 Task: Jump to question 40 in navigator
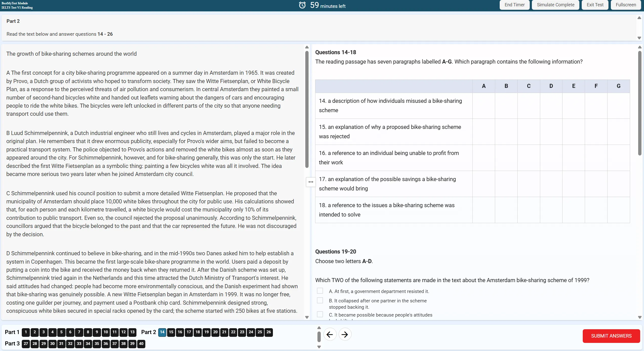[141, 344]
